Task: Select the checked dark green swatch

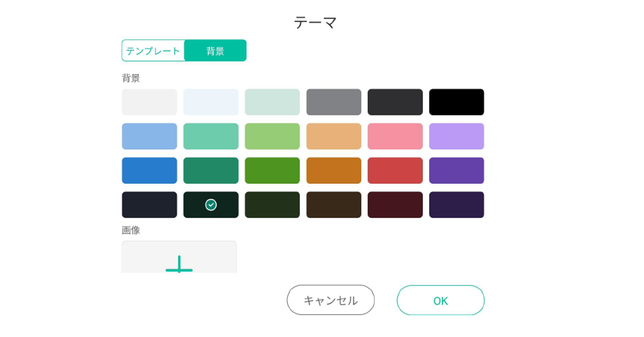Action: (x=211, y=205)
